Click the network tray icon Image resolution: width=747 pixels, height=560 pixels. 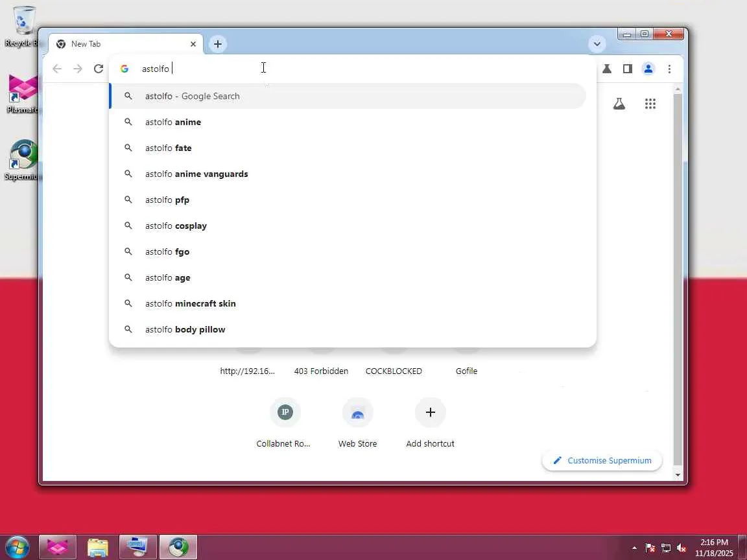[666, 548]
